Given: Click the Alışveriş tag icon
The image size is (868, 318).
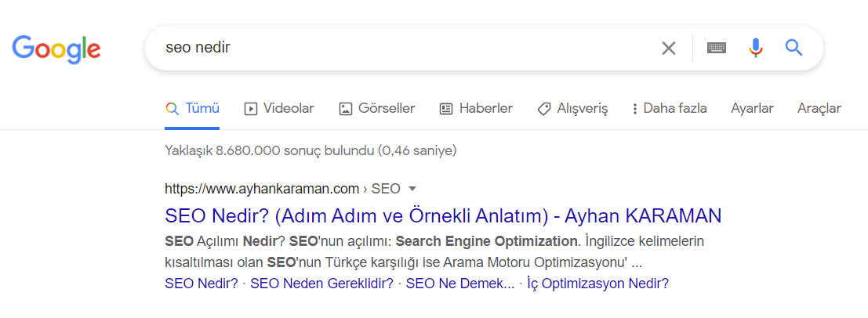Looking at the screenshot, I should pos(543,109).
